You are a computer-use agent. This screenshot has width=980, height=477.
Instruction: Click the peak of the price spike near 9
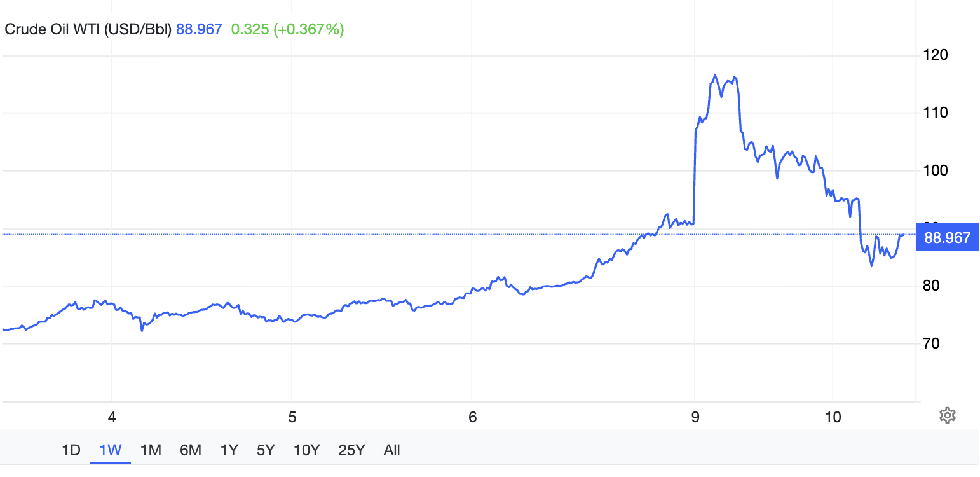(x=714, y=75)
